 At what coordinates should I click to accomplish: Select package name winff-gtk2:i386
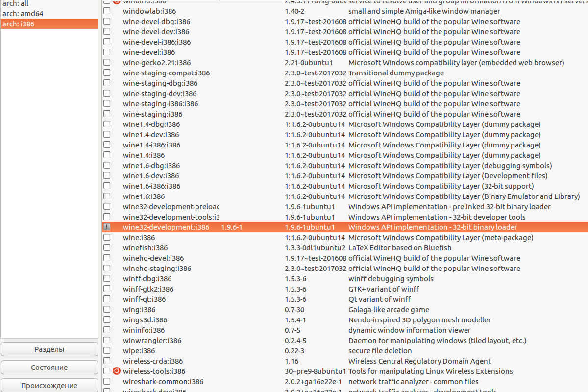pyautogui.click(x=148, y=289)
